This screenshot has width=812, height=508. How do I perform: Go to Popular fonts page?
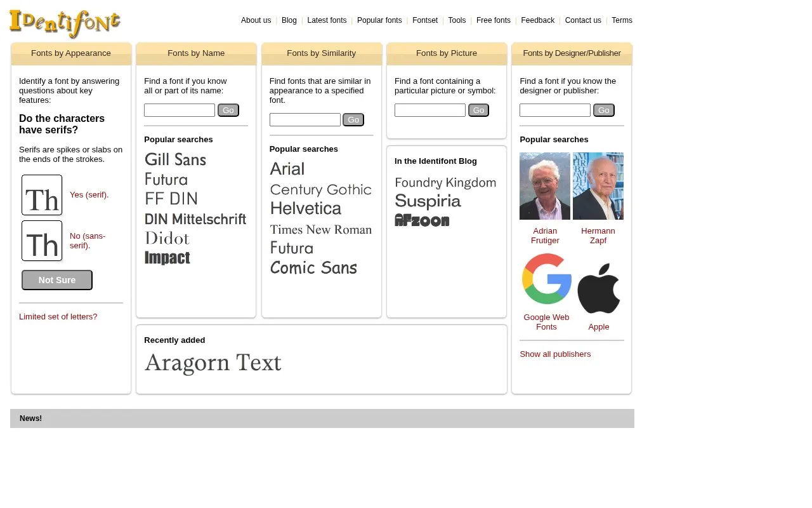pos(379,20)
